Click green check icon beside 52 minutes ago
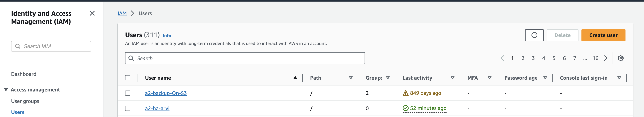The image size is (644, 117). pyautogui.click(x=405, y=108)
